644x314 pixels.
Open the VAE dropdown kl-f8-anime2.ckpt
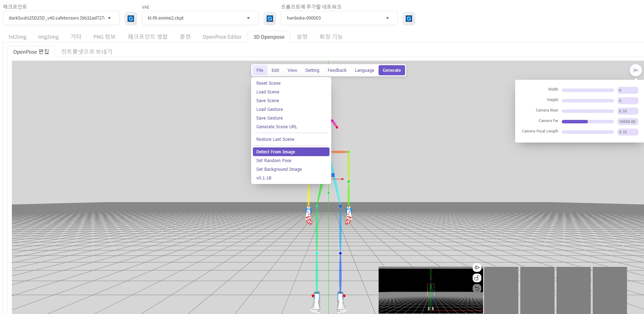coord(200,18)
